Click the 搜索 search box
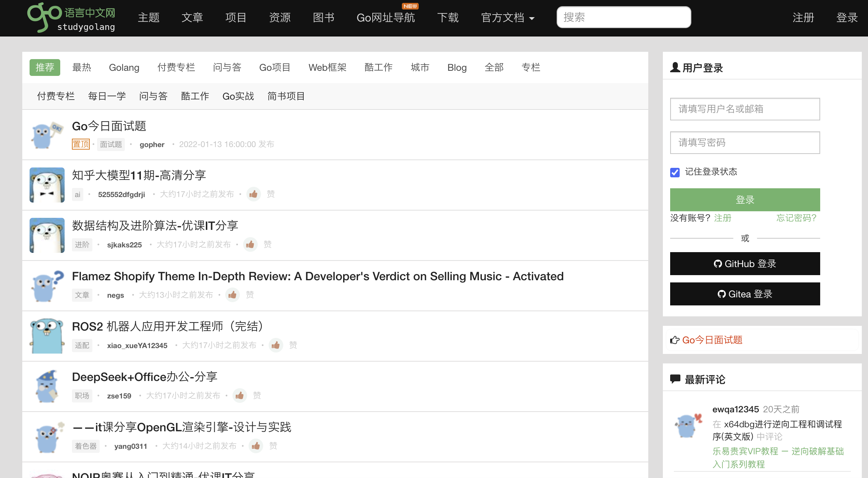 (623, 17)
